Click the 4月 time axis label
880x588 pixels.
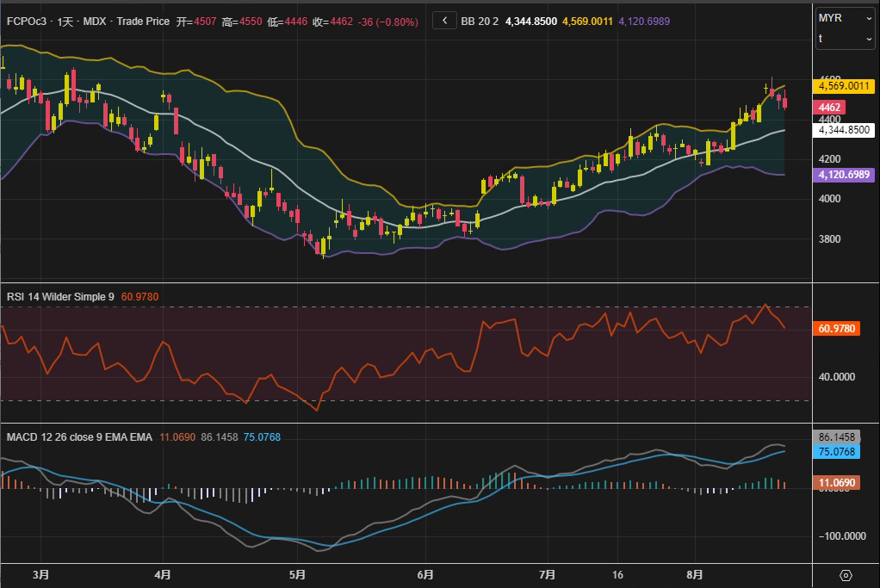click(163, 574)
